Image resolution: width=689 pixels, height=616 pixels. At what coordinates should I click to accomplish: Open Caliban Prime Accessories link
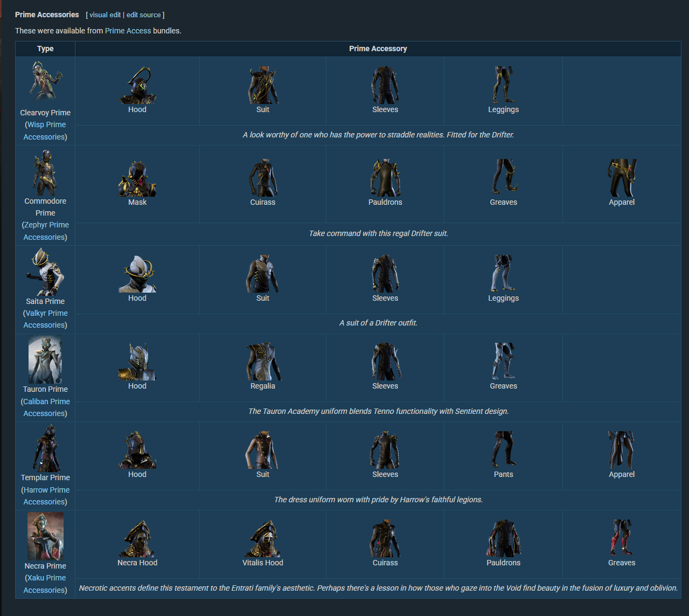45,407
